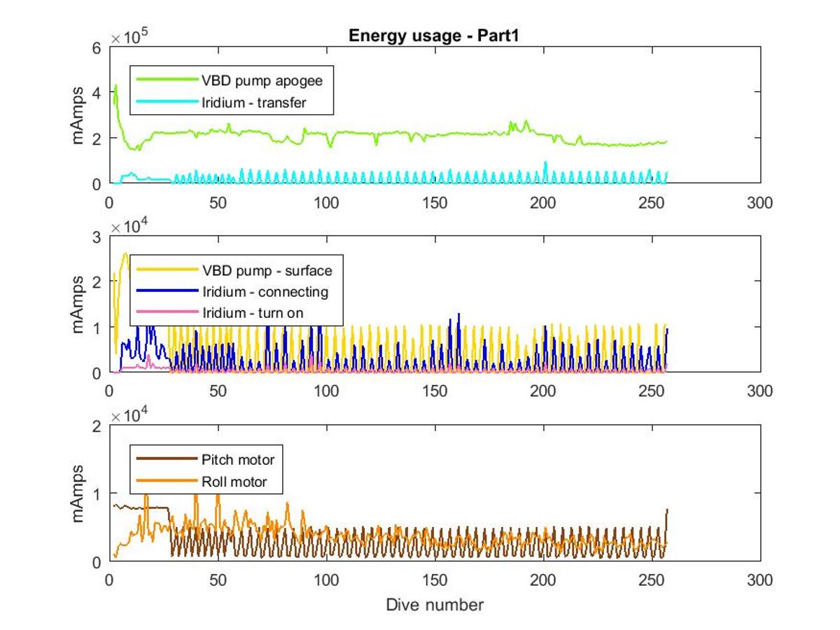Click the mAmps label of the top plot
The width and height of the screenshot is (840, 630).
[x=80, y=115]
